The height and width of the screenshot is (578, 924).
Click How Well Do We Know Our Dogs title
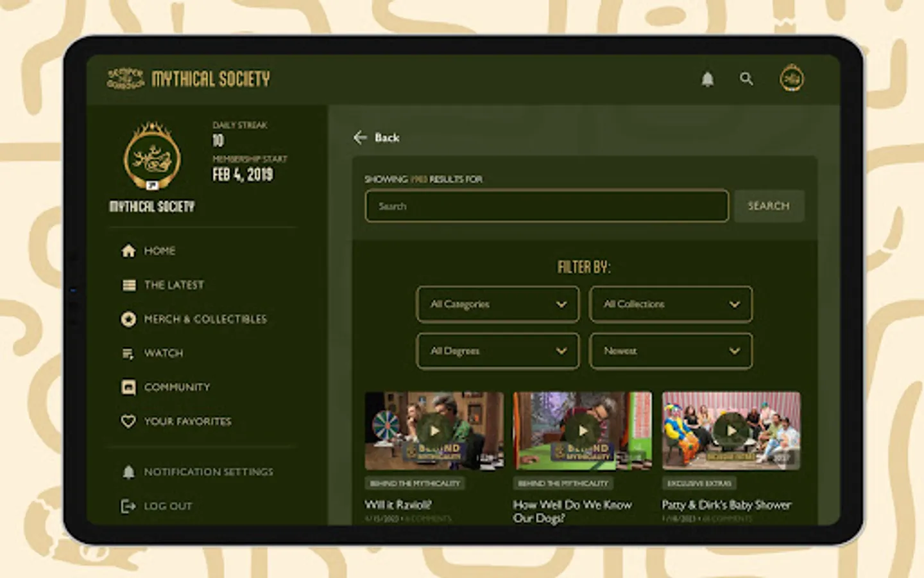coord(572,511)
